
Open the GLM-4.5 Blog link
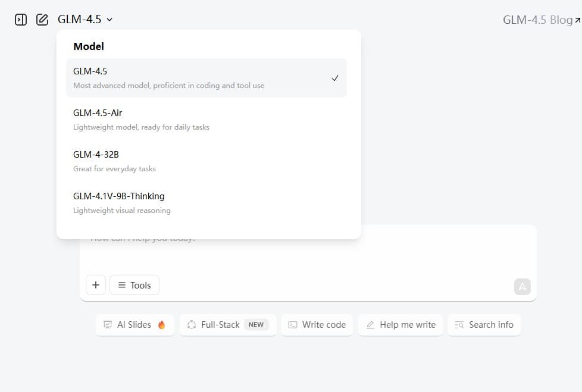(542, 20)
